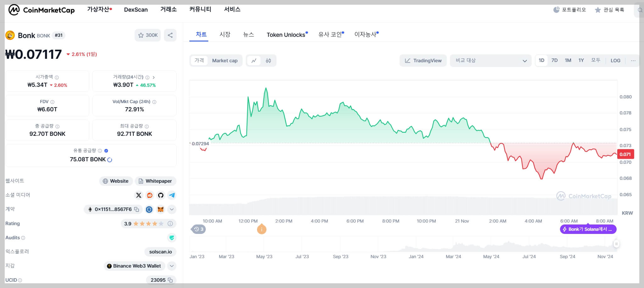The image size is (644, 288).
Task: Click the history events marker labeled 3
Action: click(199, 229)
